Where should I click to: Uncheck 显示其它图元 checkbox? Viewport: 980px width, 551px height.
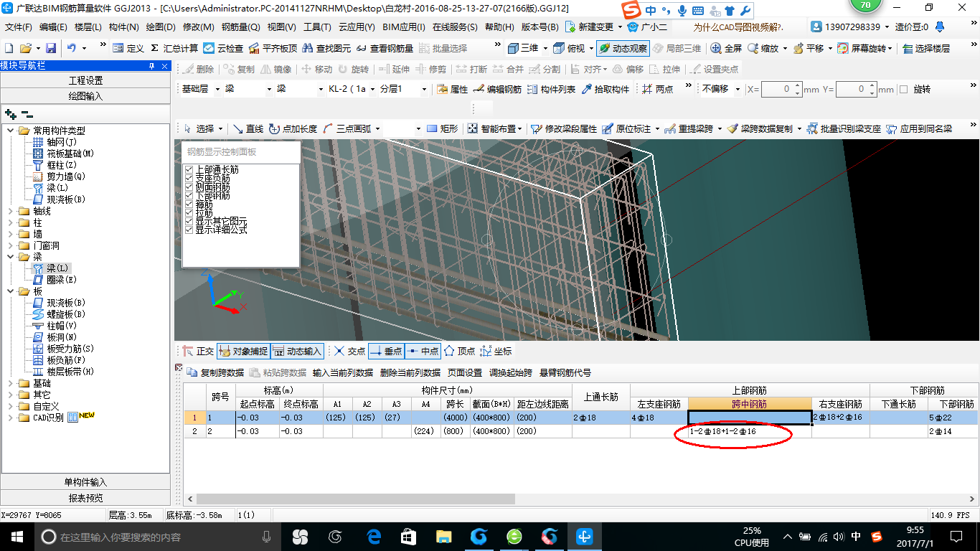point(189,221)
